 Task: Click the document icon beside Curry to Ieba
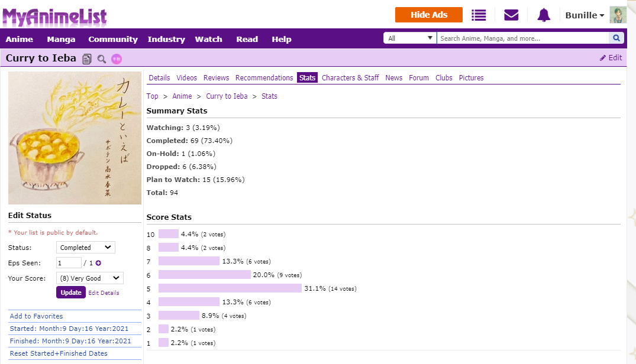[x=87, y=58]
